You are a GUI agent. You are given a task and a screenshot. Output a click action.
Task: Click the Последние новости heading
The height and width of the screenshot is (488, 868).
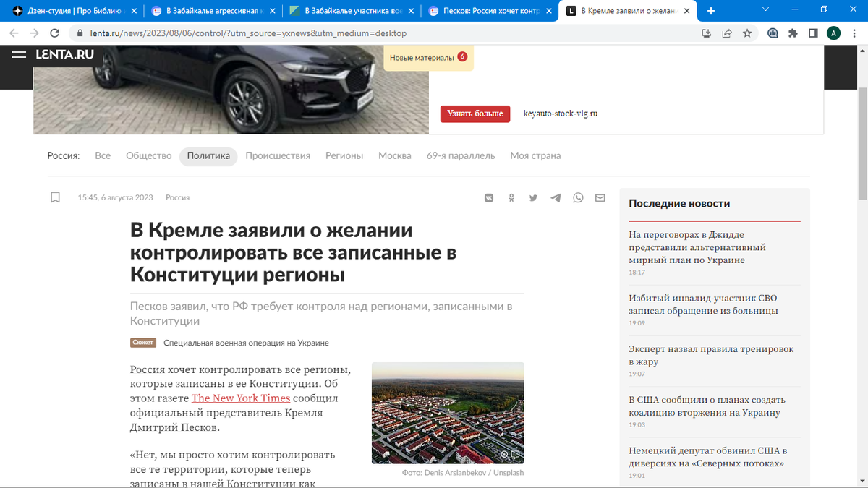(x=679, y=204)
